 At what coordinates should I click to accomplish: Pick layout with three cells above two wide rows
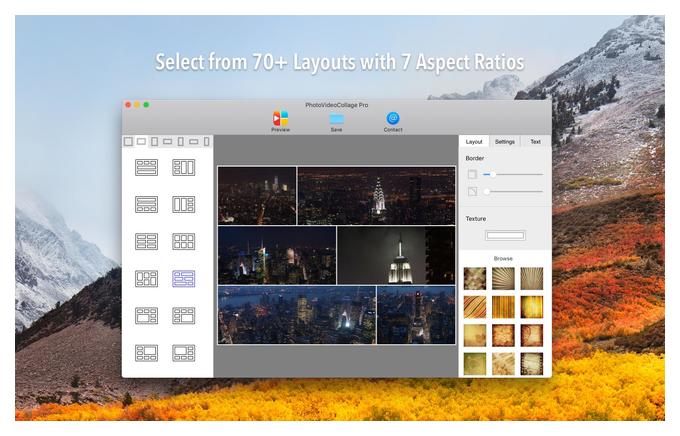[x=147, y=167]
